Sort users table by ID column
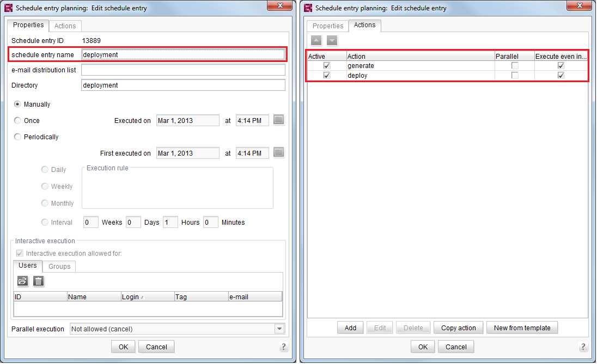The width and height of the screenshot is (597, 364). pyautogui.click(x=40, y=297)
